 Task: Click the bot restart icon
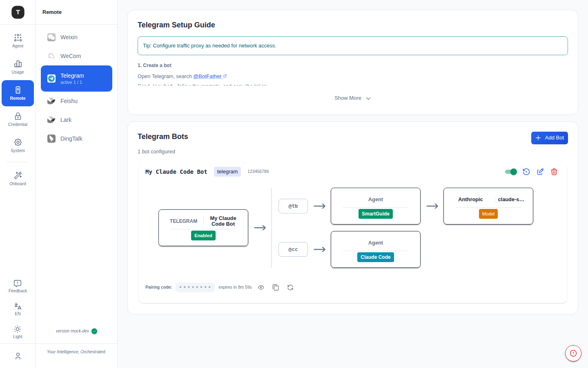click(x=526, y=172)
